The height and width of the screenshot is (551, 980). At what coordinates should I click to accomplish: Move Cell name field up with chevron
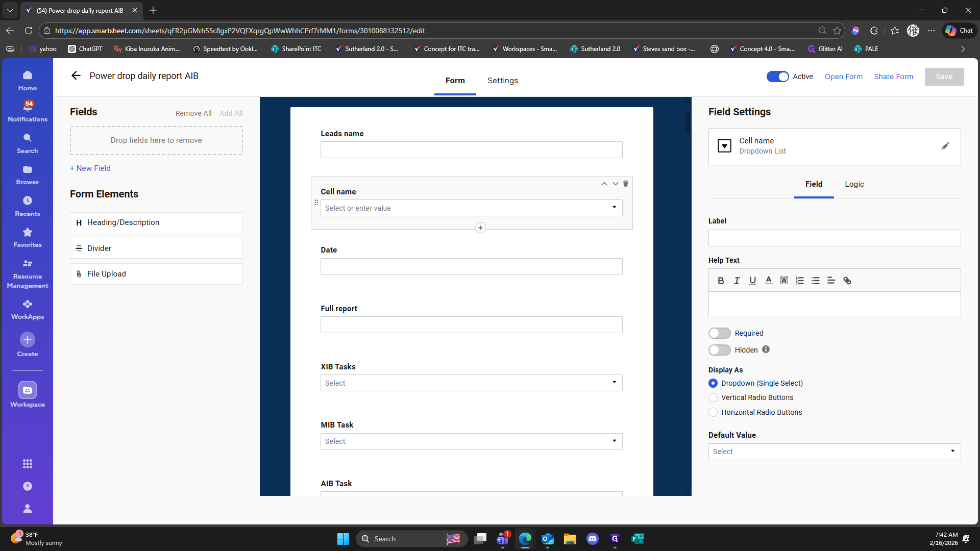coord(604,184)
